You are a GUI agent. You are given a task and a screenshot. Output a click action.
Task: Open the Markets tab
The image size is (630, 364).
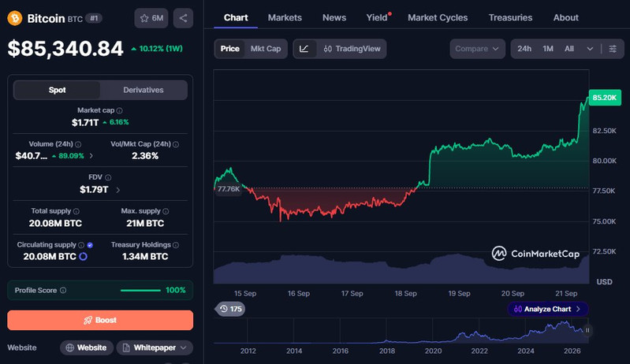pyautogui.click(x=285, y=17)
